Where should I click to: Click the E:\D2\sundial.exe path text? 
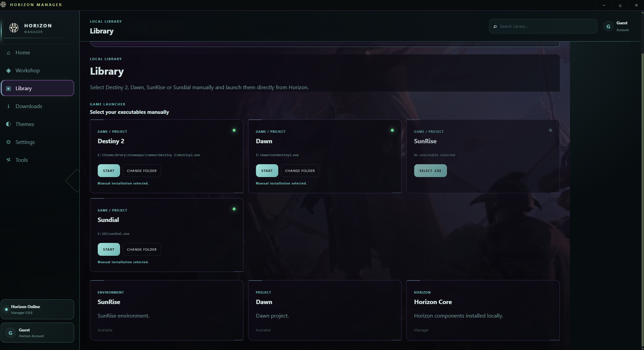click(x=113, y=234)
